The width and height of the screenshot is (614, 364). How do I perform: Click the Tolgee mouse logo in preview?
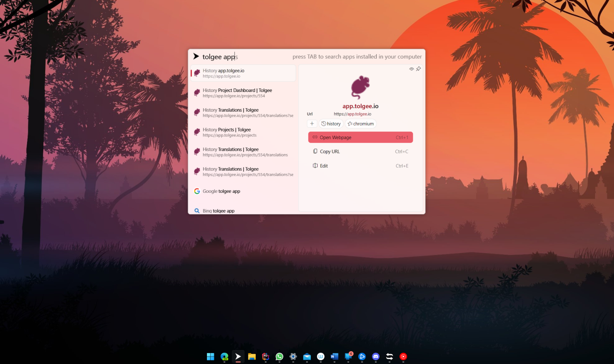360,87
